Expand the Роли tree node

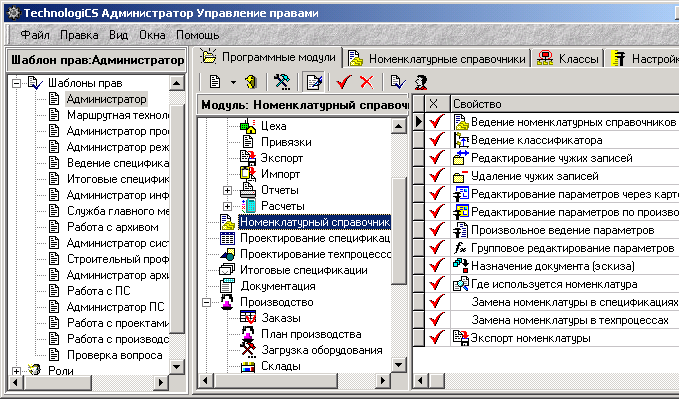[17, 371]
